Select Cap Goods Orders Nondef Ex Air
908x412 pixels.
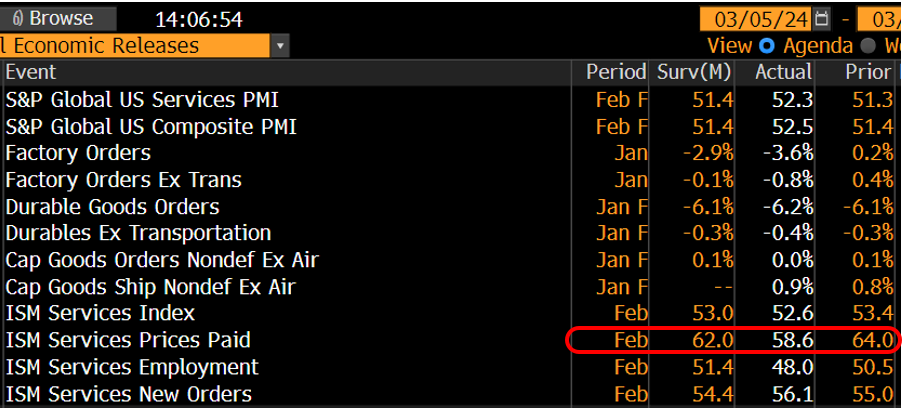pos(162,260)
